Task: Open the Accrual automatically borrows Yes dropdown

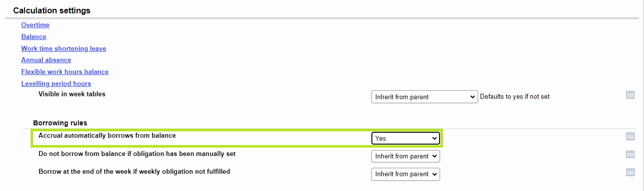Action: (x=405, y=138)
